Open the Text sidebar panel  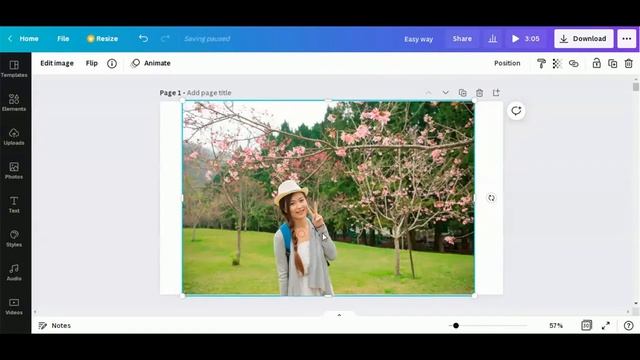14,204
